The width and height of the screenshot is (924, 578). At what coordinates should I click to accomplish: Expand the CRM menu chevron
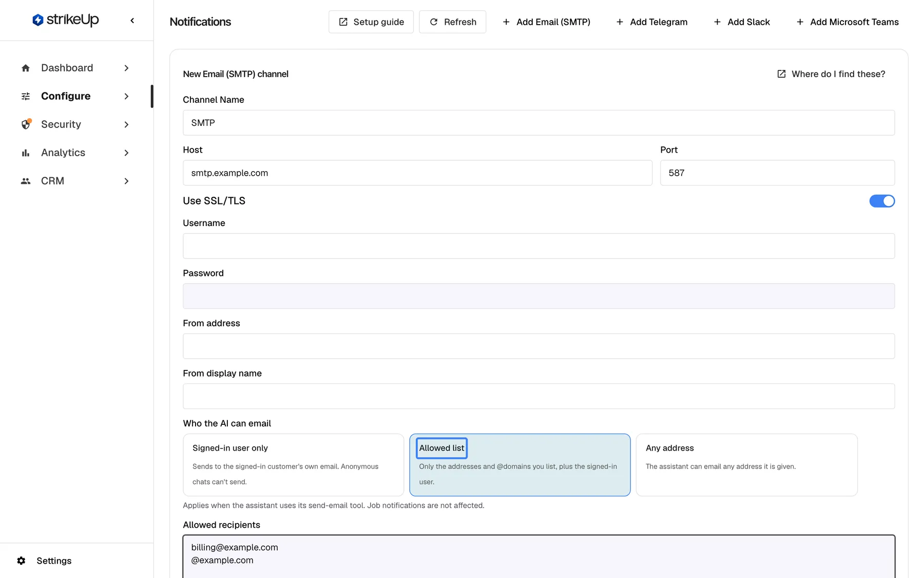coord(126,181)
